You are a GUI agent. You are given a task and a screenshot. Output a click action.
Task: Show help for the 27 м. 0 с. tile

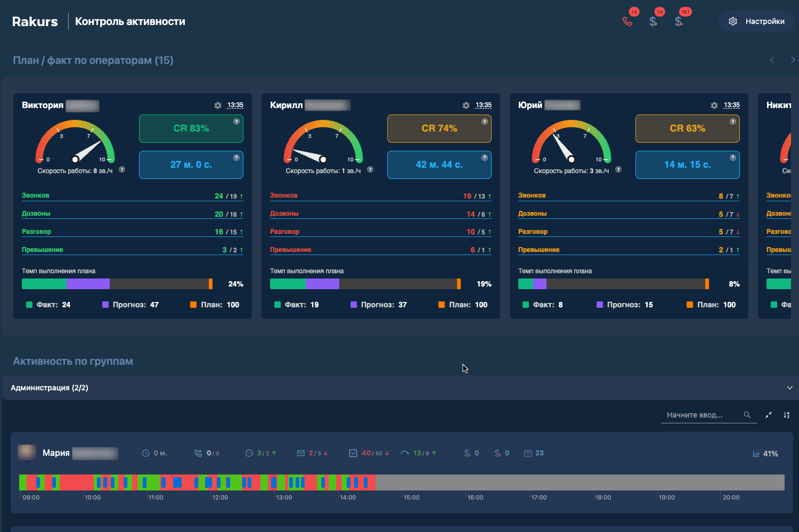coord(237,158)
